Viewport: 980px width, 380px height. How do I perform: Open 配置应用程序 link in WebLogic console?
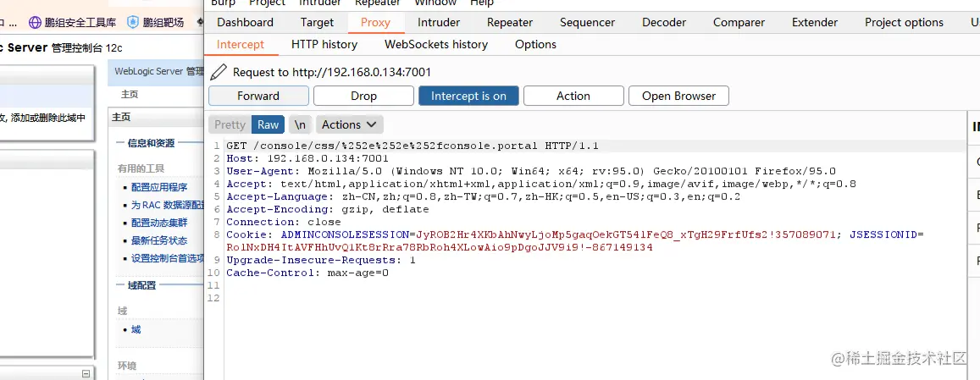(x=159, y=188)
